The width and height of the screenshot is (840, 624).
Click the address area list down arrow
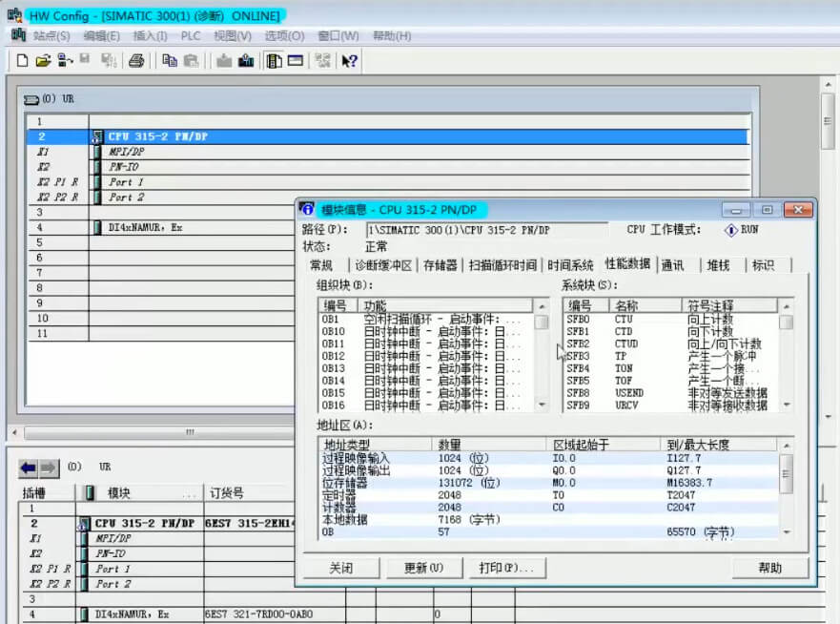point(786,531)
